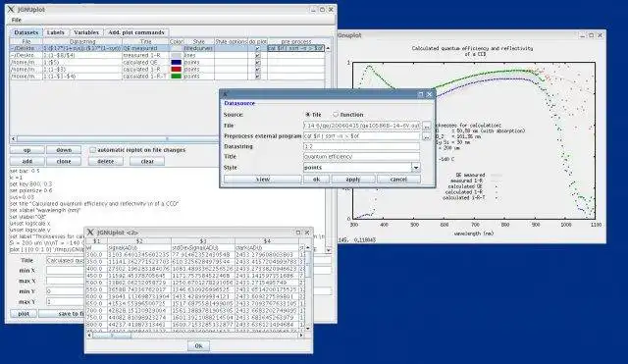Image resolution: width=628 pixels, height=364 pixels.
Task: Click the $2 column header in data table
Action: click(x=139, y=241)
